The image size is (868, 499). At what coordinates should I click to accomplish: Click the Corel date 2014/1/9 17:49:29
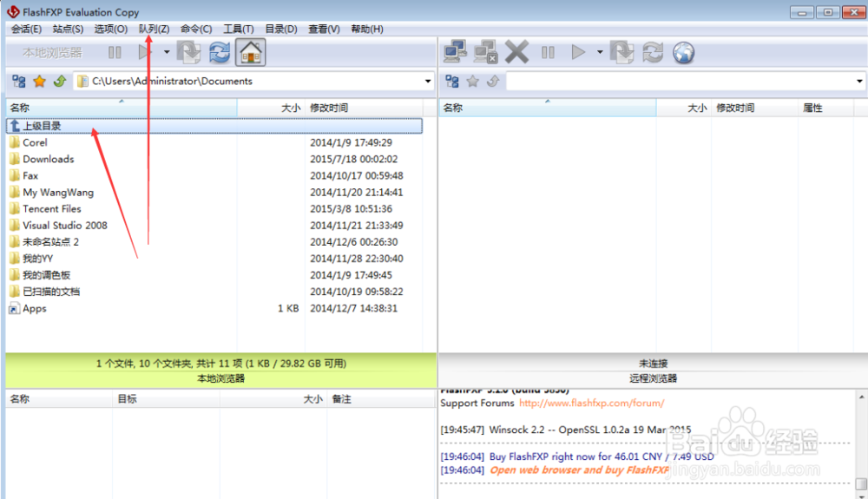tap(351, 142)
